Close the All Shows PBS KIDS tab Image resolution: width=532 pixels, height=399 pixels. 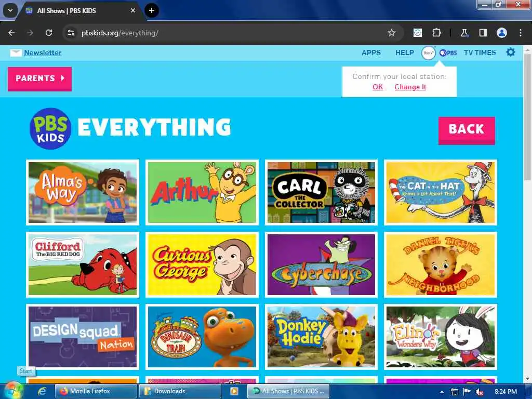133,10
